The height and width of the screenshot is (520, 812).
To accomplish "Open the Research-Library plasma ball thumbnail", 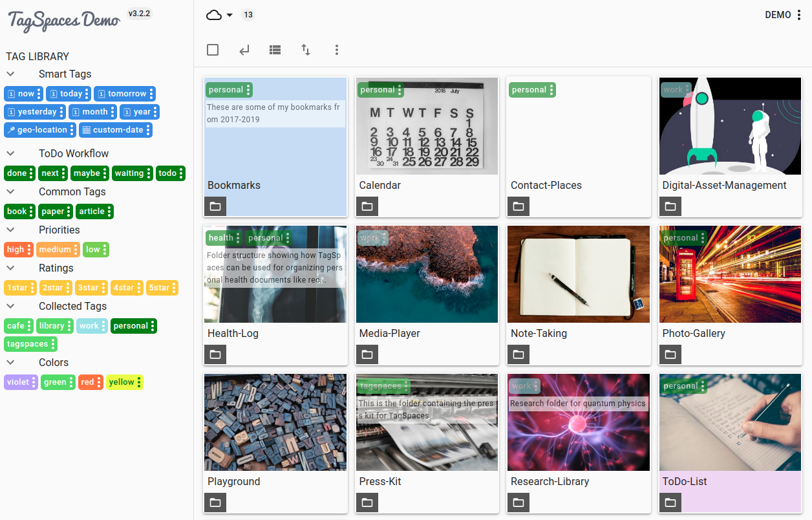I will click(579, 422).
